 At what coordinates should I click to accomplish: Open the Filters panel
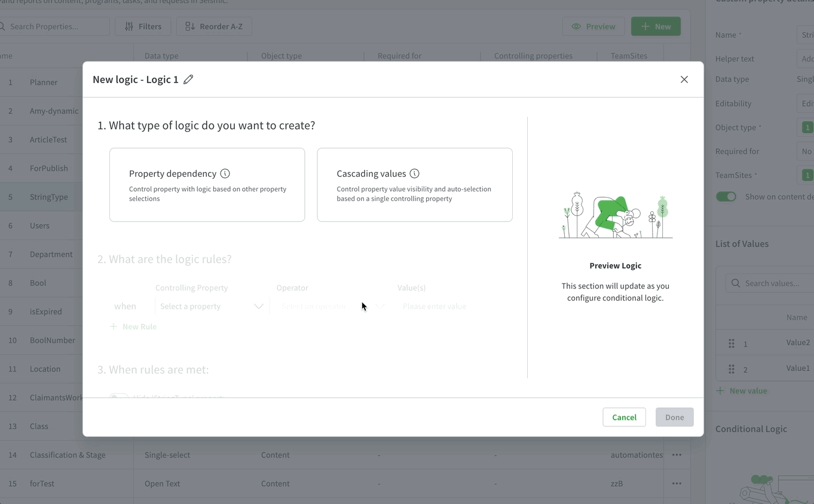143,26
